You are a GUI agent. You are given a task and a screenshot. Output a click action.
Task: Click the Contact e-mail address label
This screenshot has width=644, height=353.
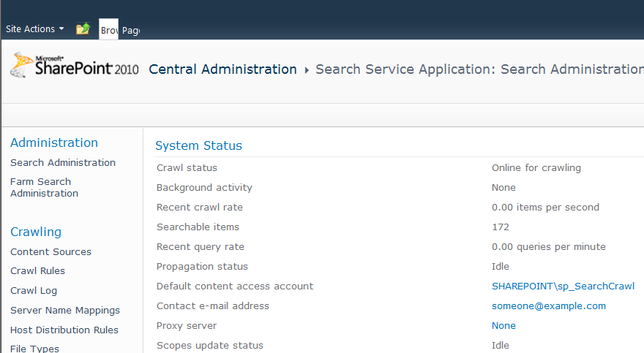pos(213,305)
